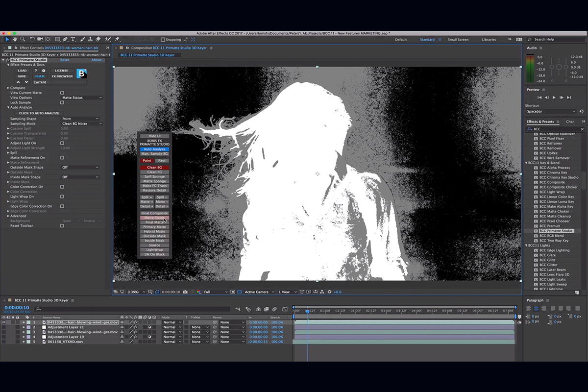
Task: Click the Effects & Presets search field
Action: tap(556, 129)
